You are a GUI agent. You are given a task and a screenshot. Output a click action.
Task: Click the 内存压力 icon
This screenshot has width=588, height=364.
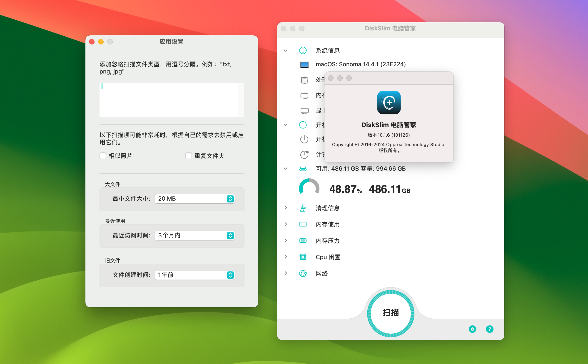pyautogui.click(x=303, y=241)
